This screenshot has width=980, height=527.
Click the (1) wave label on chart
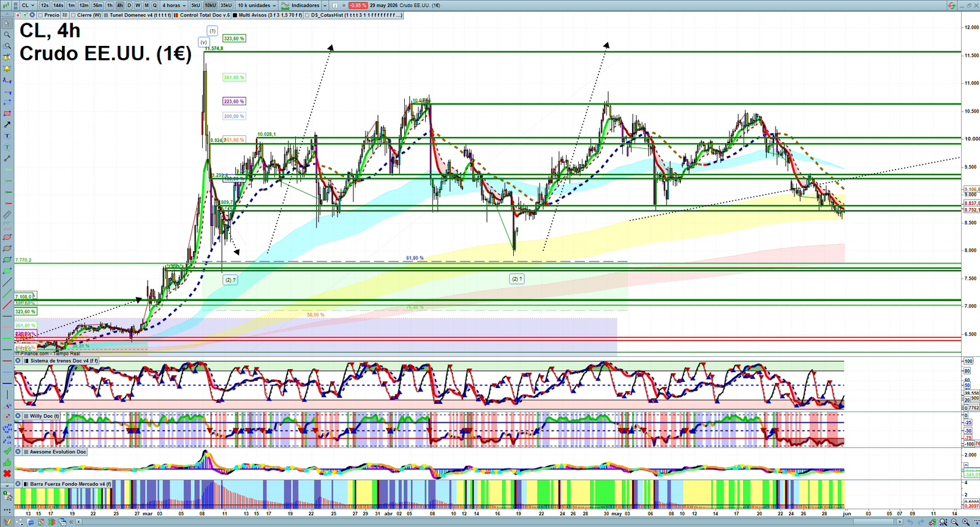(x=212, y=31)
